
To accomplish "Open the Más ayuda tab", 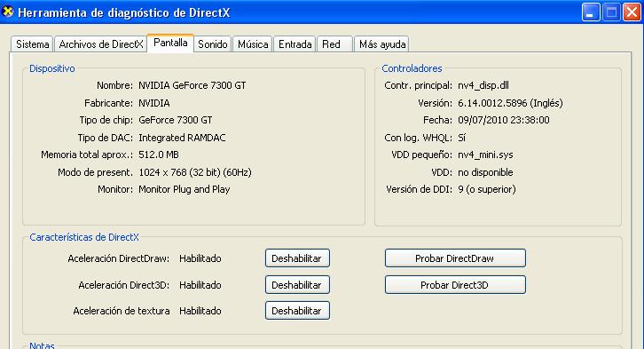I will [x=382, y=44].
